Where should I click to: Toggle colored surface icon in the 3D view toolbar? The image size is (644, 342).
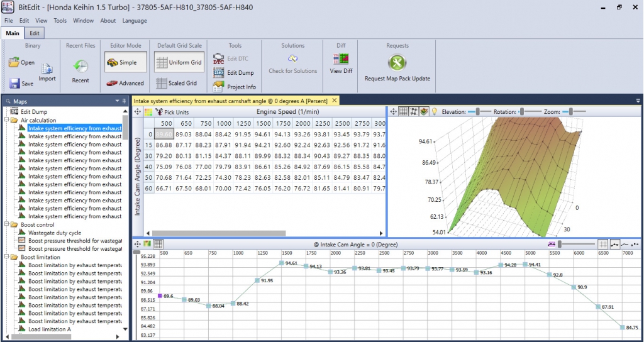424,111
